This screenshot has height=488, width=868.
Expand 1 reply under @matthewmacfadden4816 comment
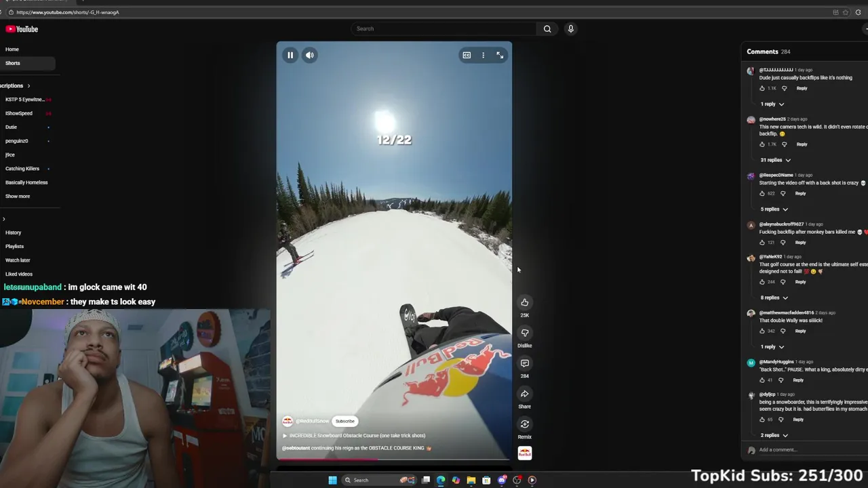tap(772, 347)
